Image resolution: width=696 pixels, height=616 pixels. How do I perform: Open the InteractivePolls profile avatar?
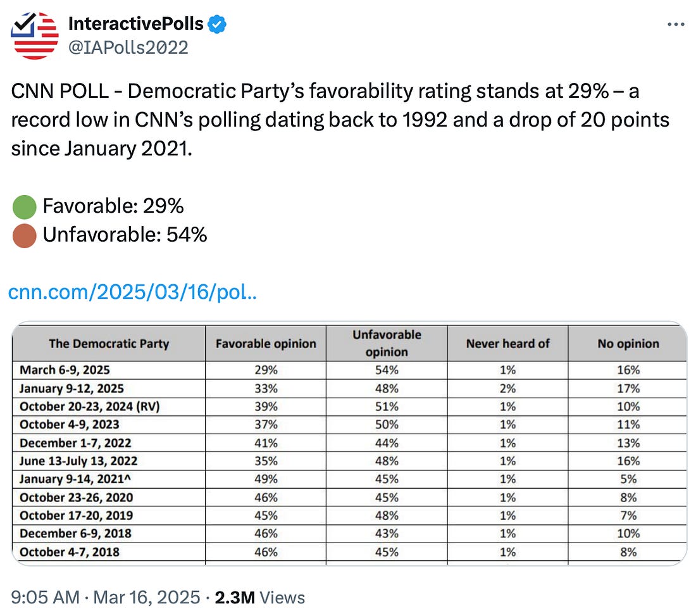pyautogui.click(x=35, y=35)
